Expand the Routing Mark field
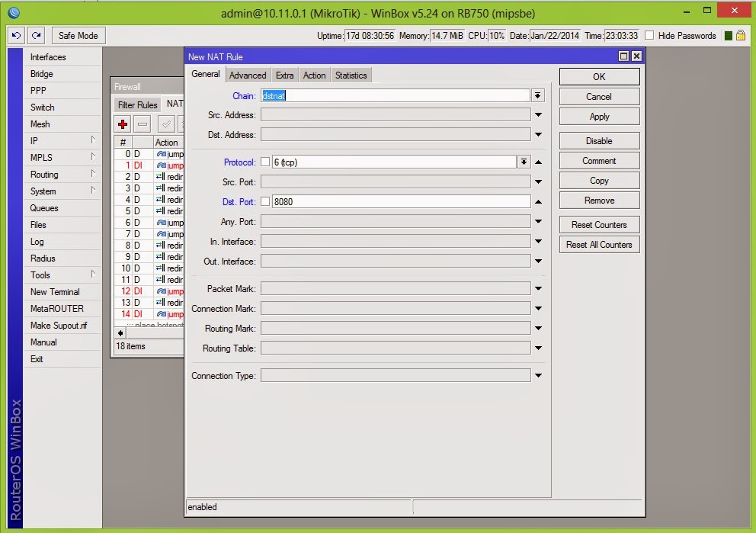 click(x=539, y=328)
